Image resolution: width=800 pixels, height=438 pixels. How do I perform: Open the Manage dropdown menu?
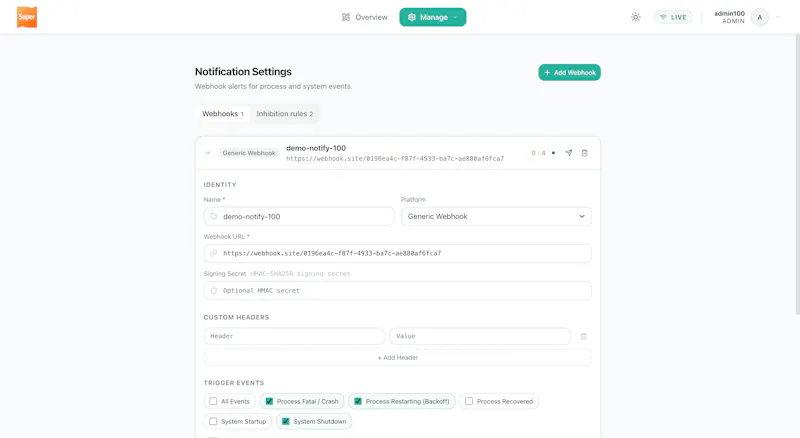433,17
